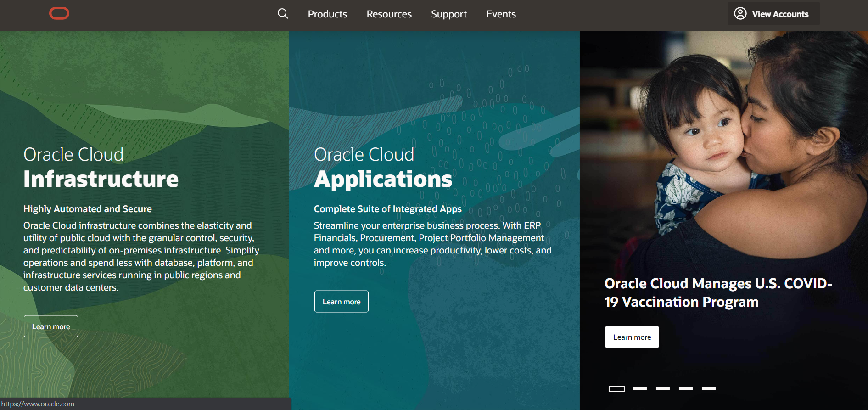Click the https://www.oracle.com status bar URL
868x410 pixels.
coord(38,404)
